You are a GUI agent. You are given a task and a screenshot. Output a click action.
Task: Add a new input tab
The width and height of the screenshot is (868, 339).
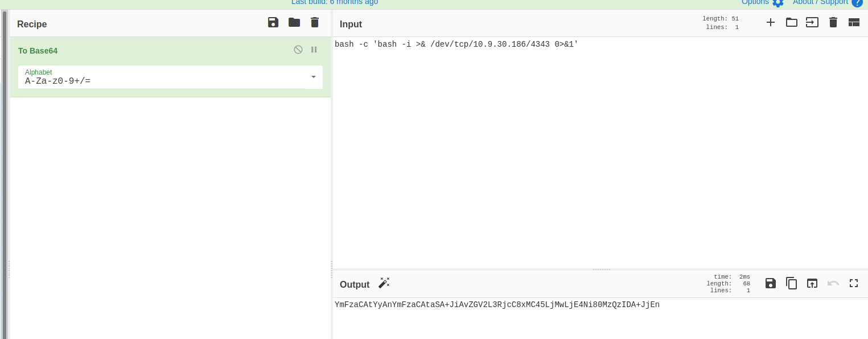coord(771,22)
